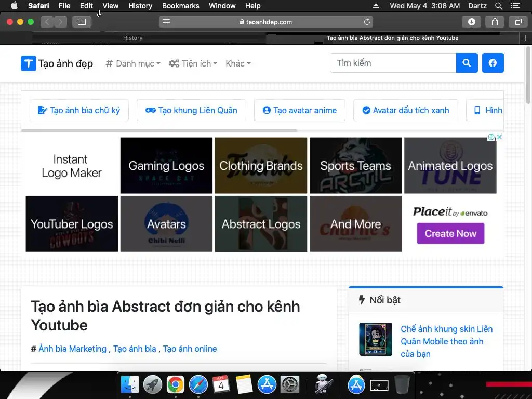The image size is (532, 399).
Task: Open Notification Center list icon
Action: (515, 6)
